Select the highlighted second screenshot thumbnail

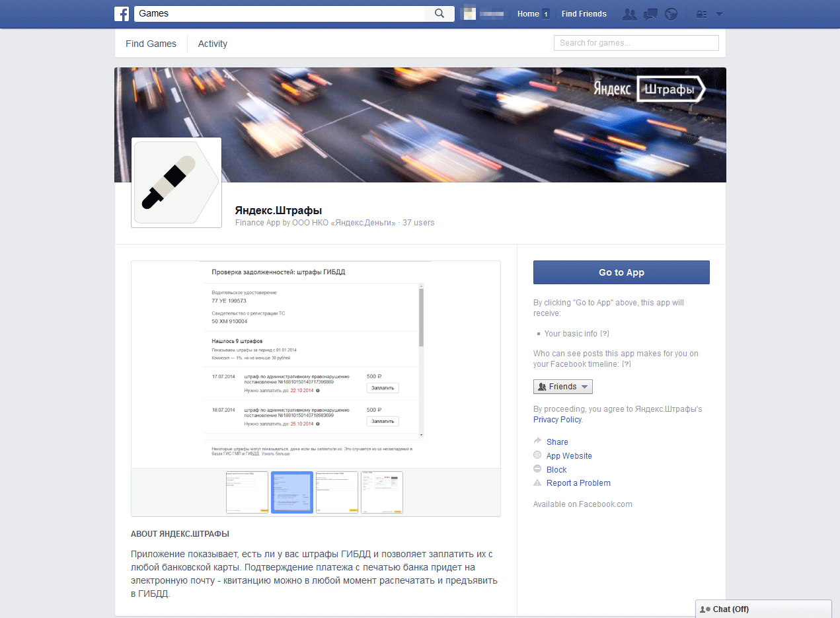pos(292,492)
